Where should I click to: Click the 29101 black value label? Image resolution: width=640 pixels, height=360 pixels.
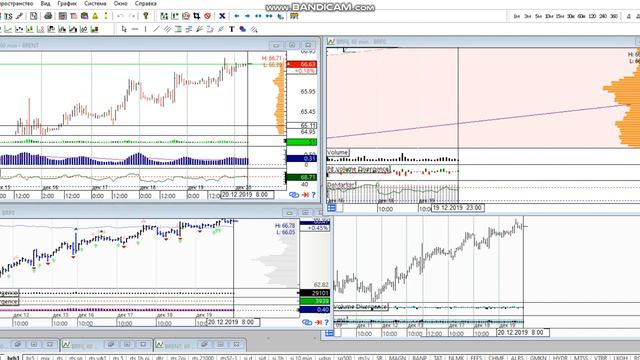tap(315, 293)
